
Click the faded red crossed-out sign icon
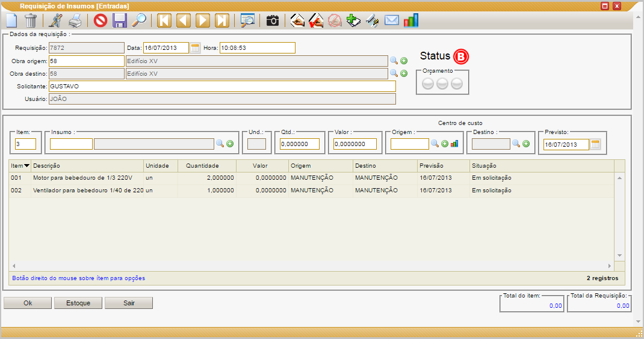coord(335,20)
